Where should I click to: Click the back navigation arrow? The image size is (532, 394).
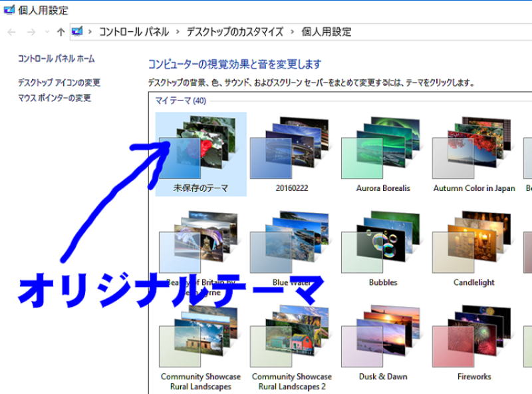(11, 32)
